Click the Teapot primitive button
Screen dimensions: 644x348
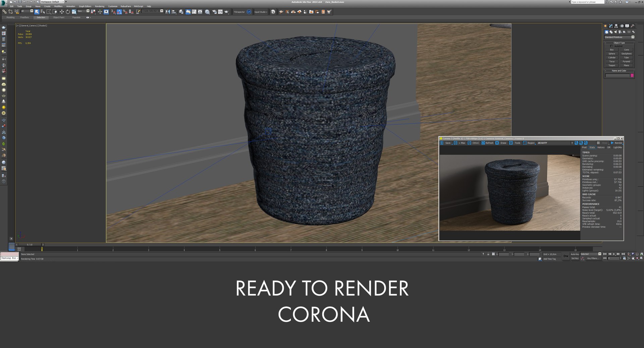[x=612, y=65]
